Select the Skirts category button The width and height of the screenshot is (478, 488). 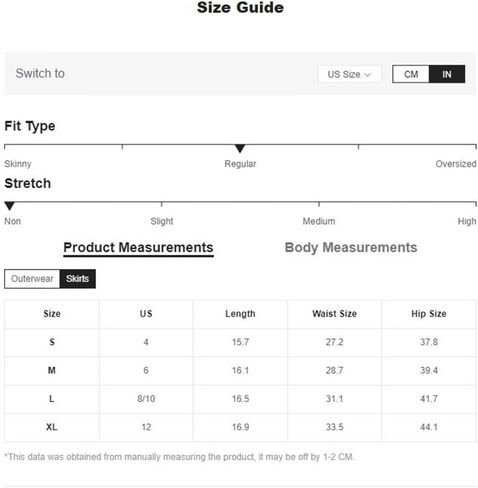pyautogui.click(x=78, y=279)
